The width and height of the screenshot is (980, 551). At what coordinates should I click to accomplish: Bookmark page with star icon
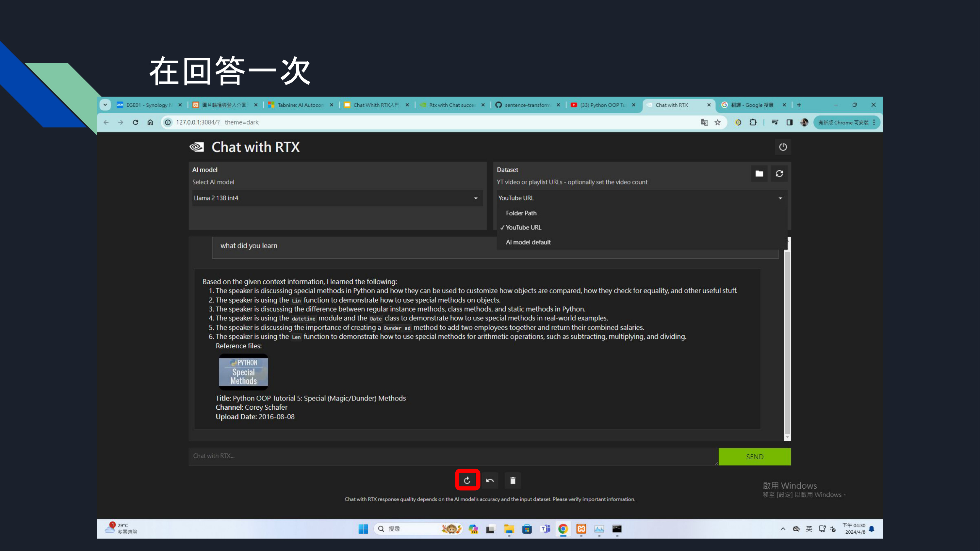[717, 122]
